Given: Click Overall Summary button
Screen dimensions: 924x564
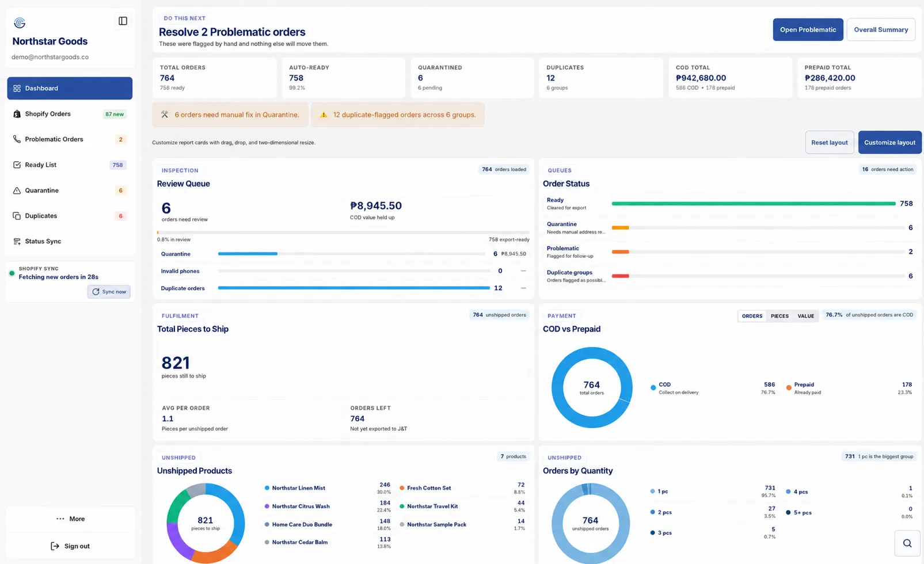Looking at the screenshot, I should [881, 30].
